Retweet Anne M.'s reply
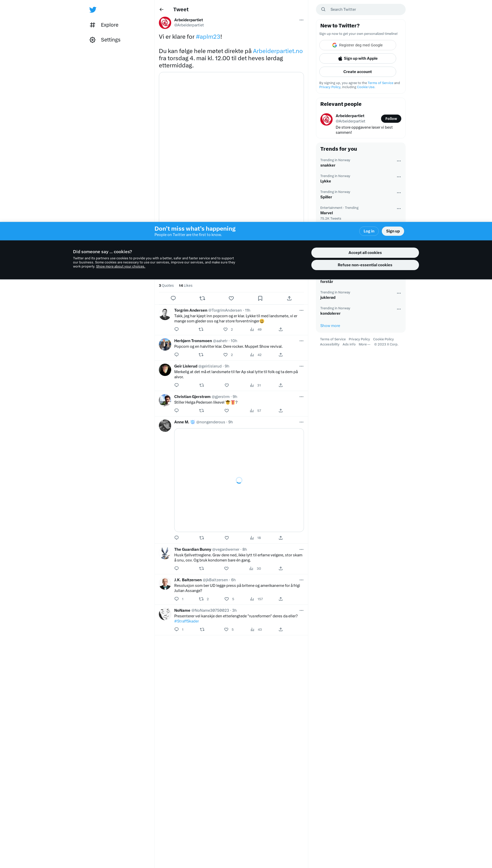 [202, 538]
